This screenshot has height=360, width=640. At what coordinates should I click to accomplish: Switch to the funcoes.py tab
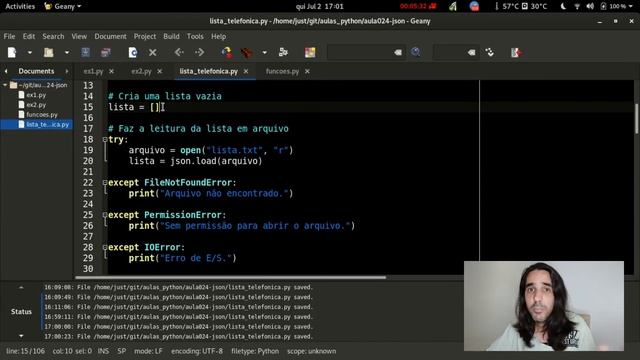(282, 71)
